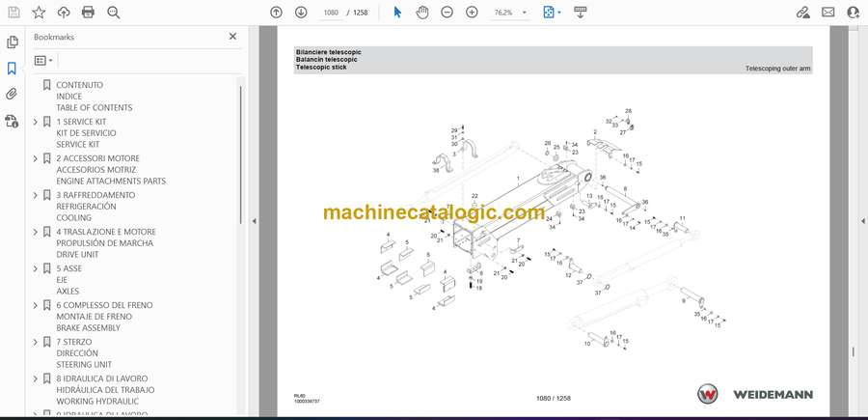Expand the 8 IDRAULICA DI LAVORO bookmark
The image size is (868, 420).
click(x=36, y=378)
